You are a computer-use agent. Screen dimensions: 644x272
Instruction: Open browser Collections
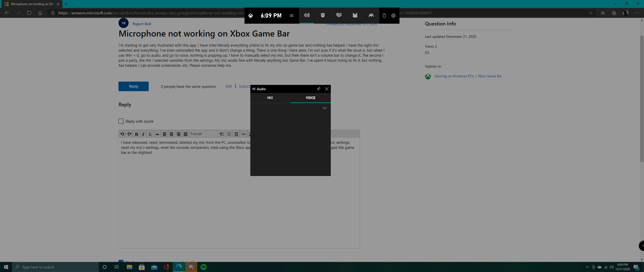[x=614, y=13]
